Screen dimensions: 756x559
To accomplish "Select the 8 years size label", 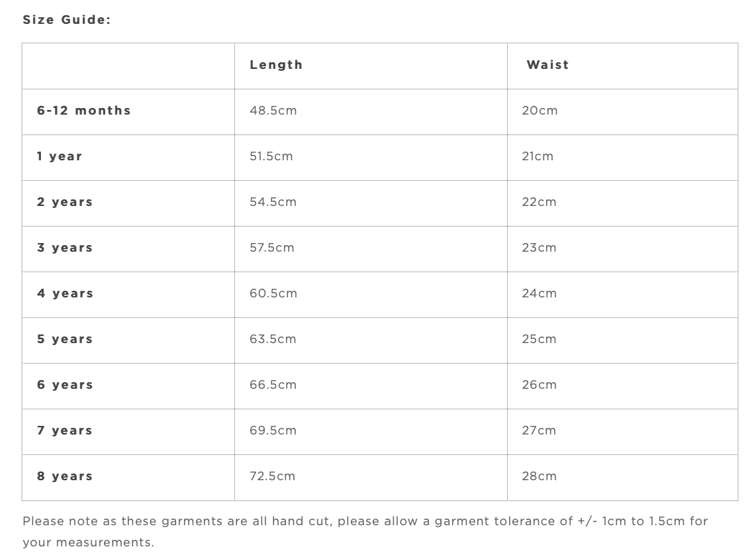I will (65, 476).
